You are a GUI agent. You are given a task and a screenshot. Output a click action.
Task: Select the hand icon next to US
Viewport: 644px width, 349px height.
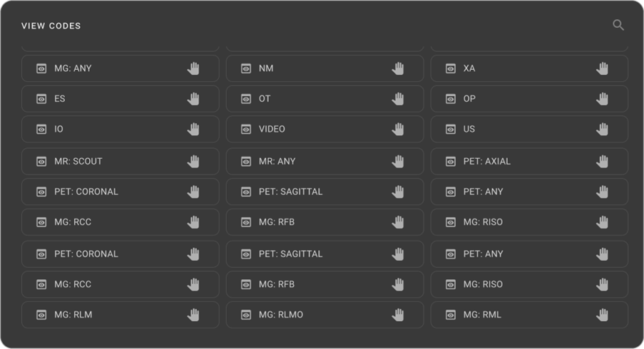coord(603,129)
